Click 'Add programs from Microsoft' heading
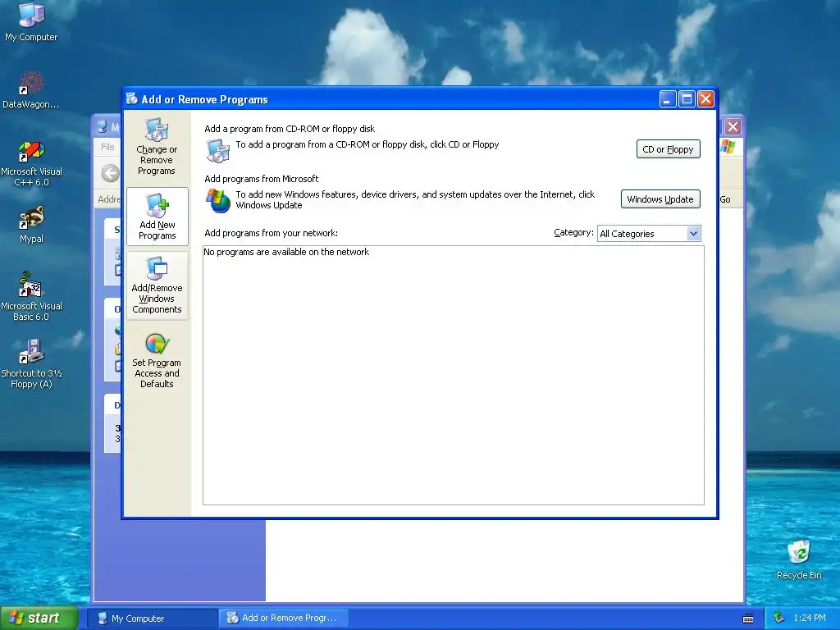This screenshot has height=630, width=840. click(x=262, y=179)
